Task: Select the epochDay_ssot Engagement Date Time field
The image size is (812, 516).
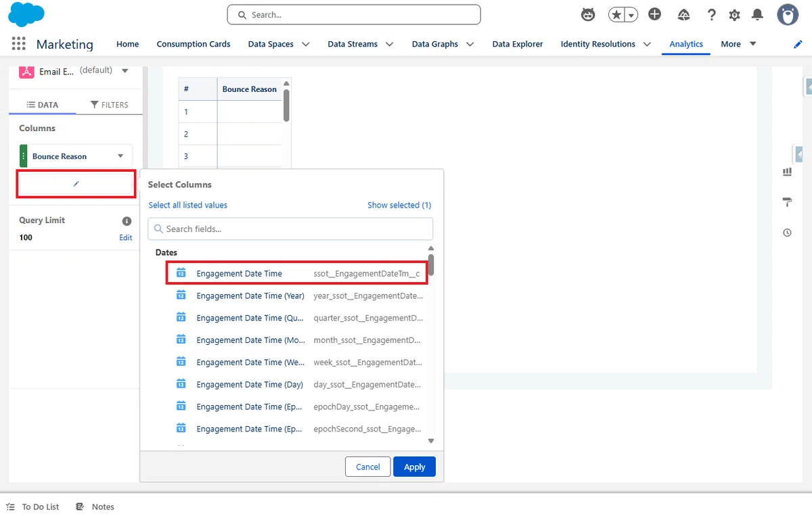Action: 297,406
